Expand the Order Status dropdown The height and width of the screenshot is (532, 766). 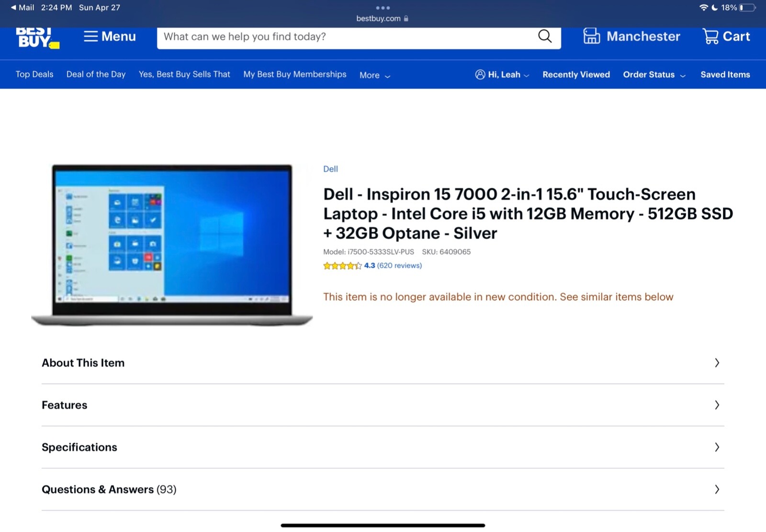click(654, 75)
